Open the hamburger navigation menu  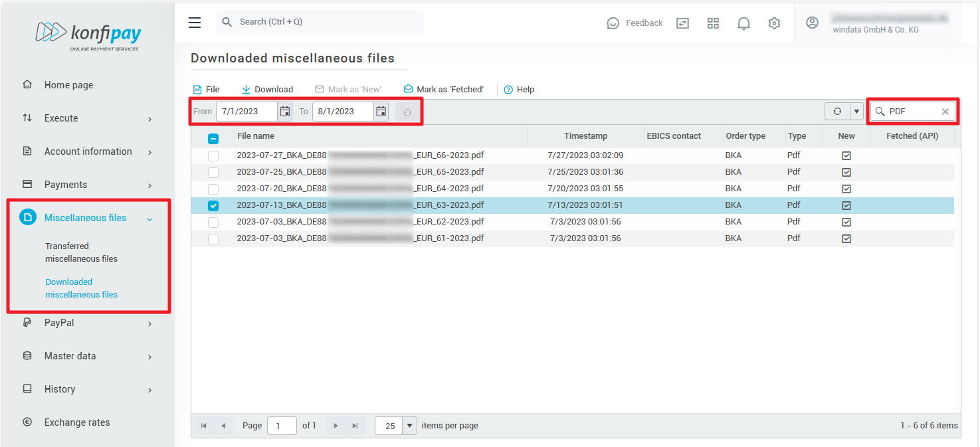click(x=195, y=23)
